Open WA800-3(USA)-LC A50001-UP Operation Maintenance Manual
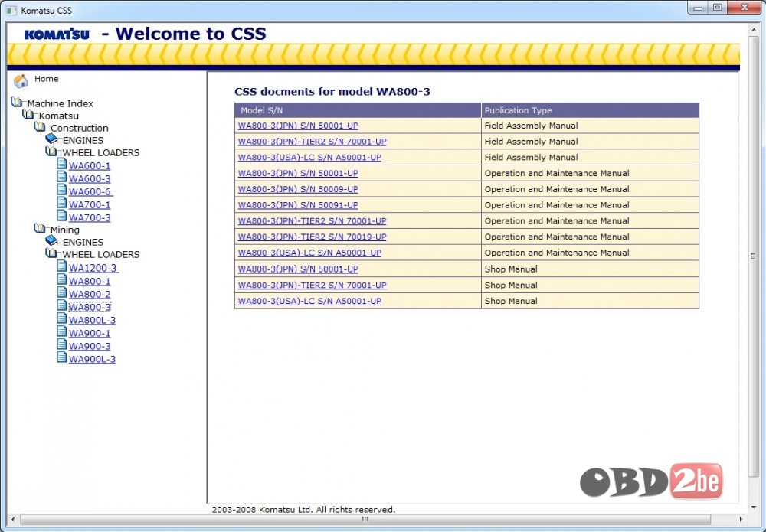Viewport: 766px width, 532px height. pos(309,253)
